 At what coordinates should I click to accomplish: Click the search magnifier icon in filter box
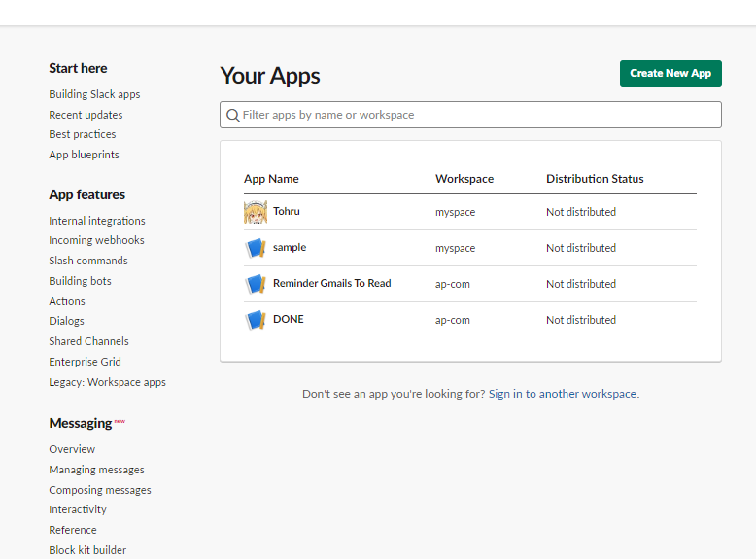(233, 116)
